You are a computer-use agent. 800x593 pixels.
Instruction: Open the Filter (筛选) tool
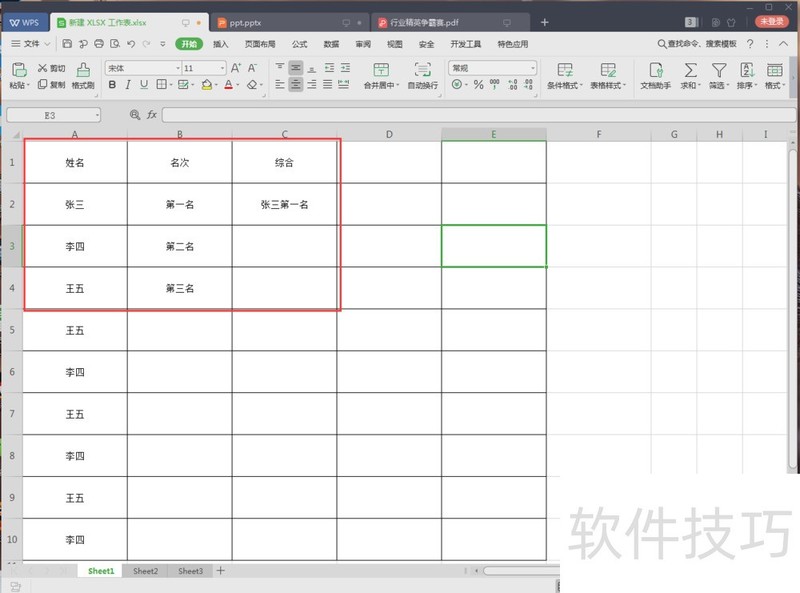[x=718, y=72]
